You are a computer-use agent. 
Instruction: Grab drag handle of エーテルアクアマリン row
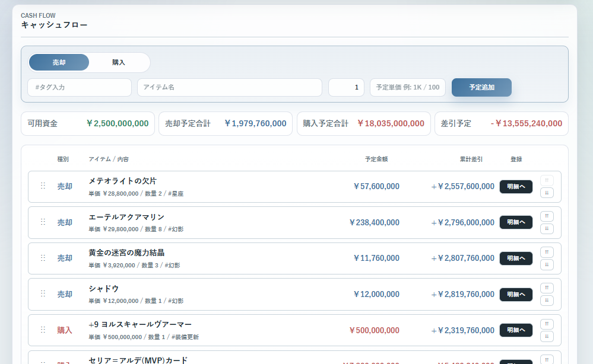tap(43, 222)
